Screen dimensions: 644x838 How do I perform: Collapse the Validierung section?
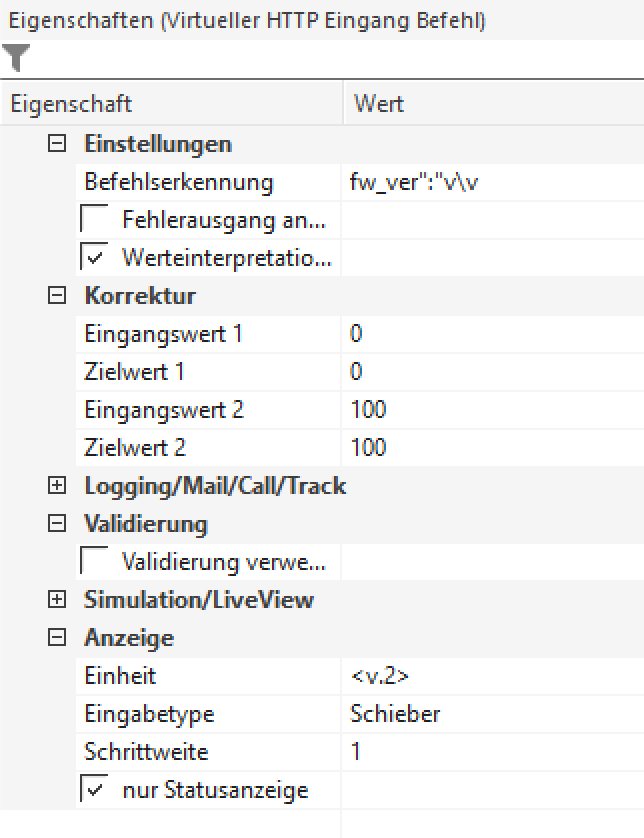(57, 524)
